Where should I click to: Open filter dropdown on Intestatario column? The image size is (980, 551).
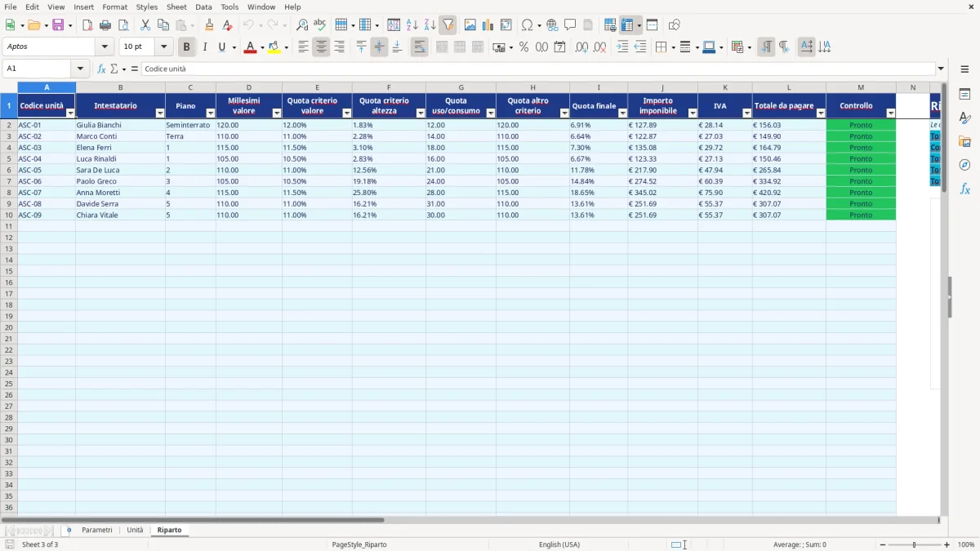160,113
